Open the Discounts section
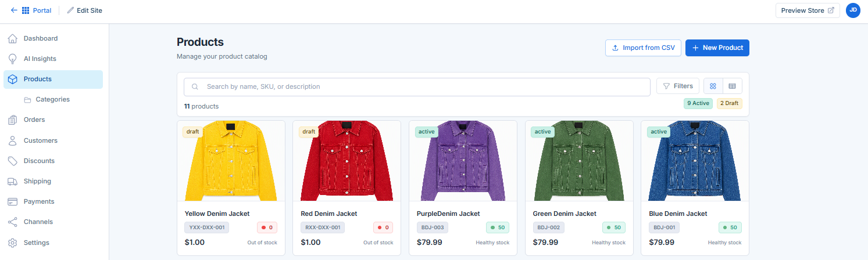 [x=53, y=161]
